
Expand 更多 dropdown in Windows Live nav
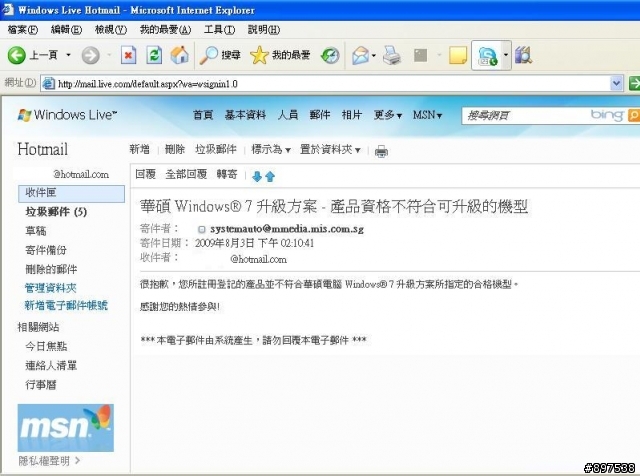pyautogui.click(x=388, y=115)
